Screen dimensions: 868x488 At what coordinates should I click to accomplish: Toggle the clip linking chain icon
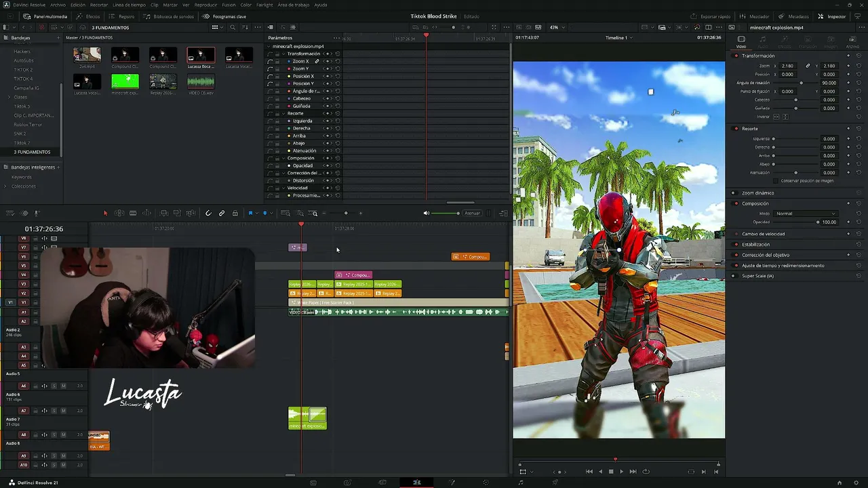click(x=222, y=213)
